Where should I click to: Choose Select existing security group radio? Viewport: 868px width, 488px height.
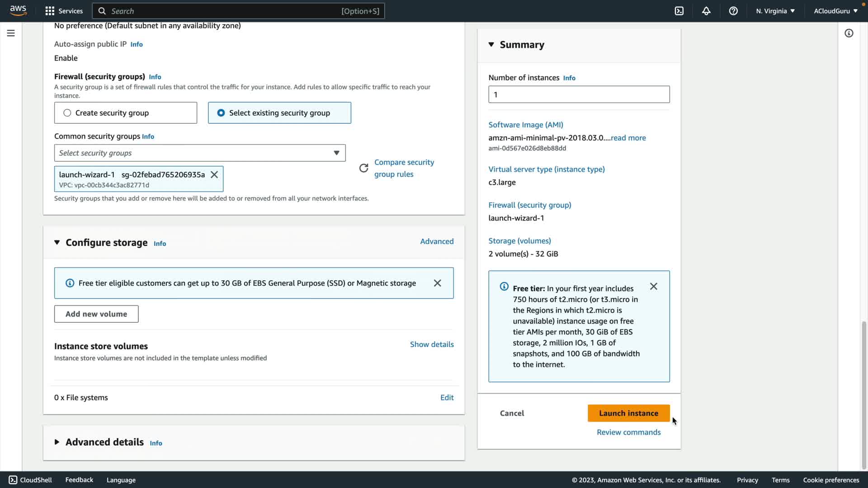pos(221,113)
